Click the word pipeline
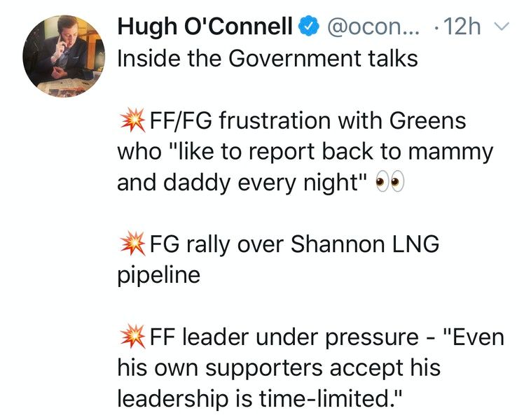 point(159,276)
